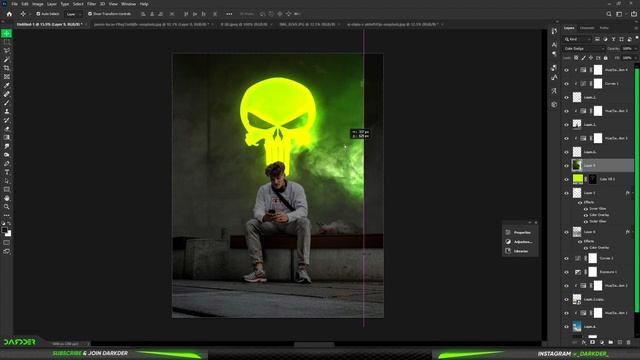Hide the selected Layer 9 eye icon
This screenshot has width=640, height=360.
(x=566, y=165)
